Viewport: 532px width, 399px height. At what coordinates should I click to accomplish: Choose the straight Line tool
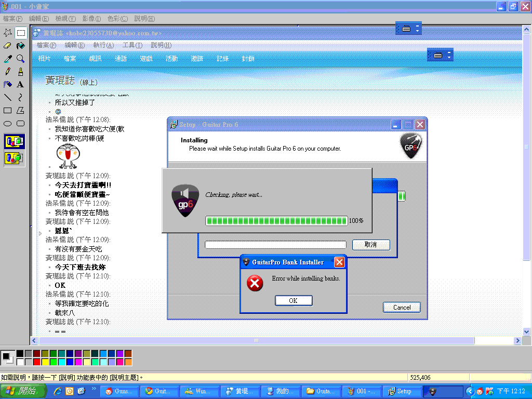[x=8, y=97]
